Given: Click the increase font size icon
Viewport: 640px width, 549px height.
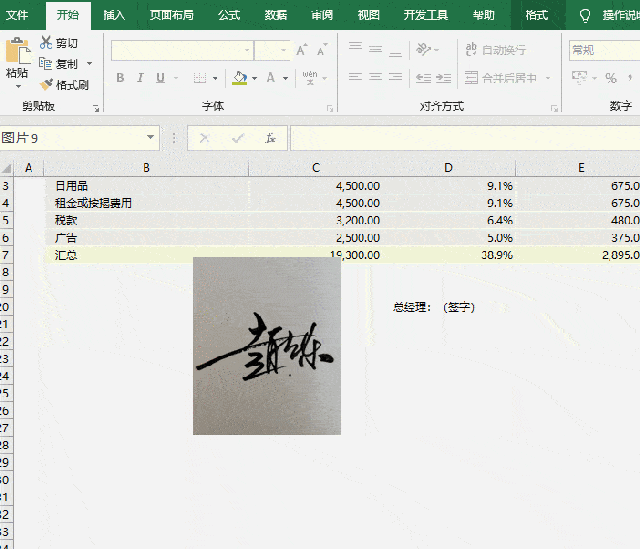Looking at the screenshot, I should tap(302, 50).
